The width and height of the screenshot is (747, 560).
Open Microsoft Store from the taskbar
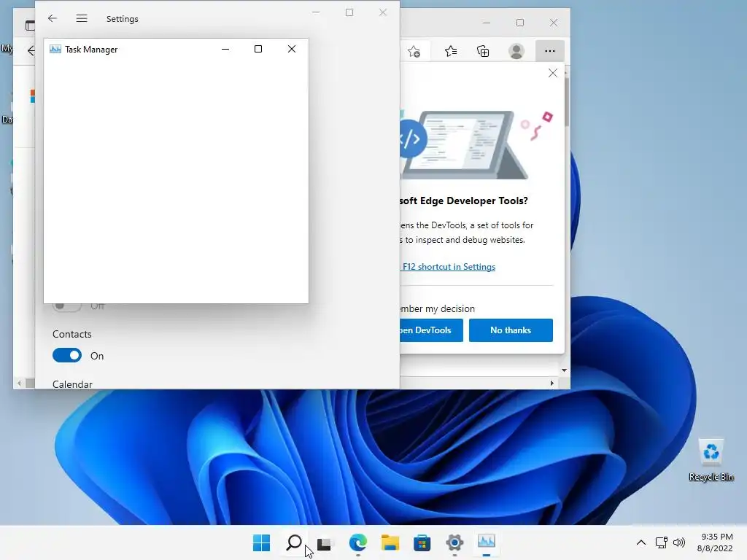422,542
